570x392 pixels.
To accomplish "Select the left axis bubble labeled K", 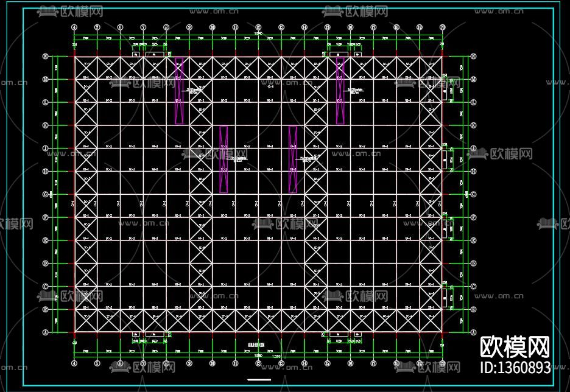I will tap(46, 125).
